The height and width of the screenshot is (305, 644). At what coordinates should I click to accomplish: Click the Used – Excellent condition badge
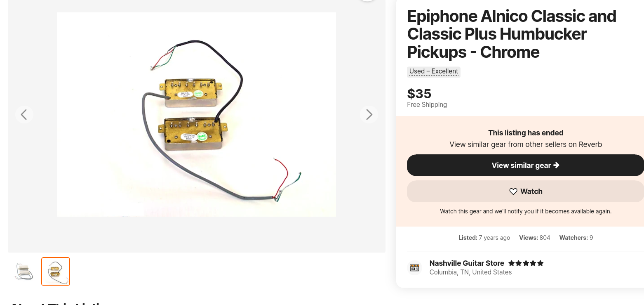coord(434,71)
